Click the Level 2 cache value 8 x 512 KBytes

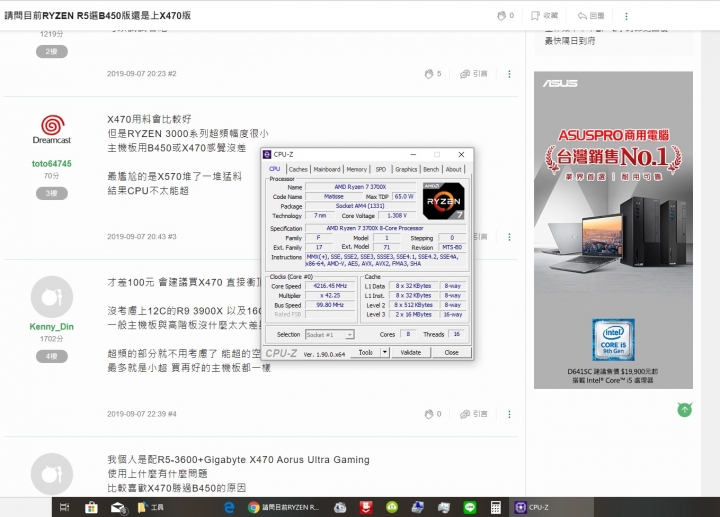click(x=413, y=305)
